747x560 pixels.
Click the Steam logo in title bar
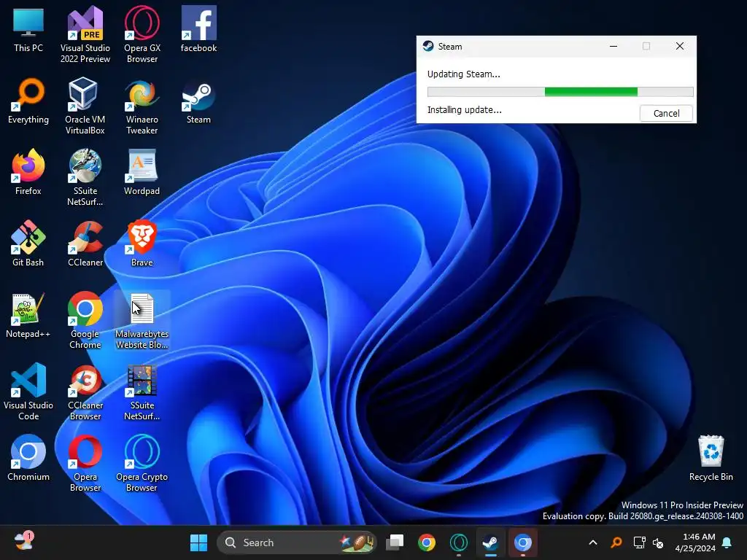tap(428, 46)
